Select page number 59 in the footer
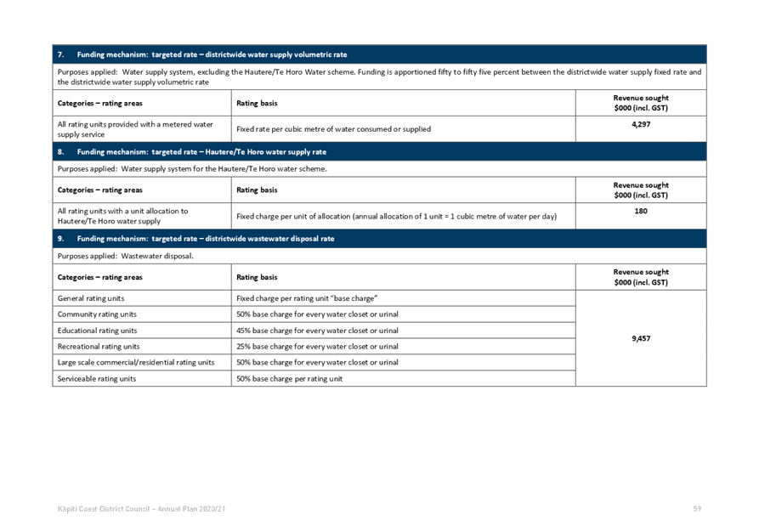The height and width of the screenshot is (532, 759). click(x=697, y=509)
